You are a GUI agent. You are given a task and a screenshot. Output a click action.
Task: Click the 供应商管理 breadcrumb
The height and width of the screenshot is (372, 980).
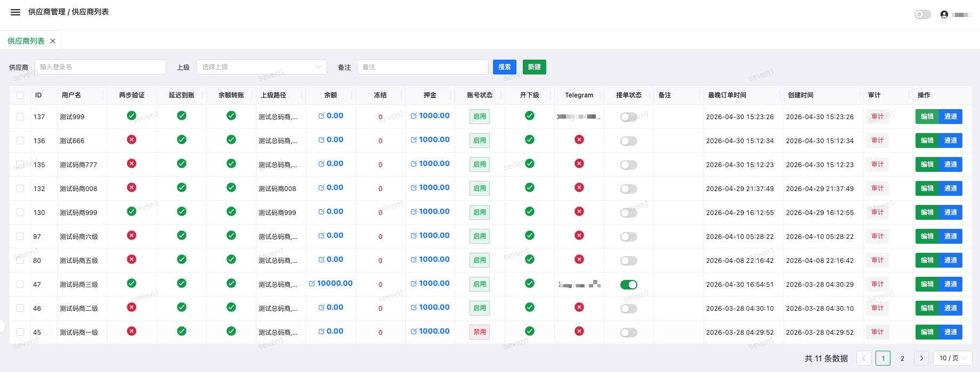(47, 12)
